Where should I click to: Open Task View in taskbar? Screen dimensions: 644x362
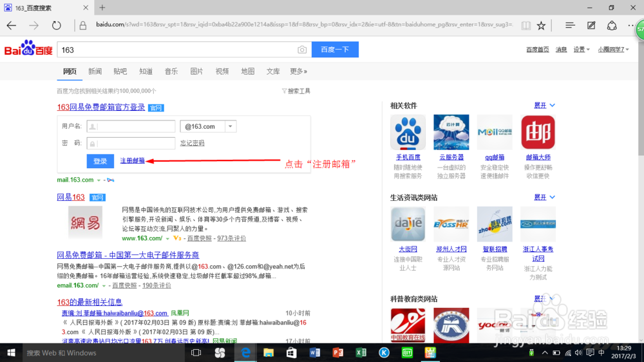coord(196,352)
